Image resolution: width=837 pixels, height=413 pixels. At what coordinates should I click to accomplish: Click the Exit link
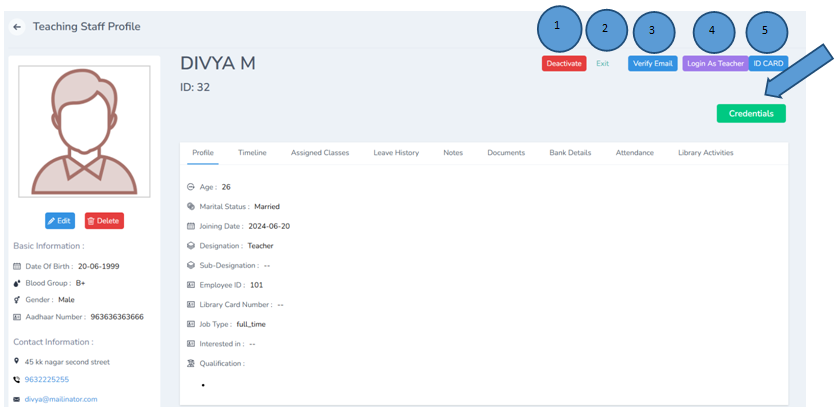(x=602, y=63)
